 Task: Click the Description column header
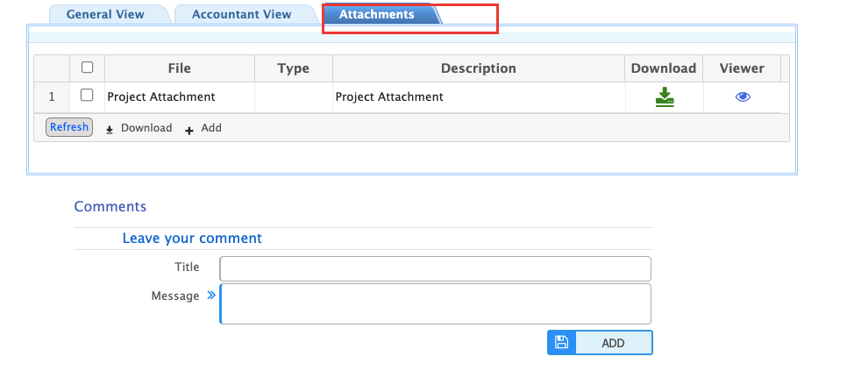click(479, 68)
